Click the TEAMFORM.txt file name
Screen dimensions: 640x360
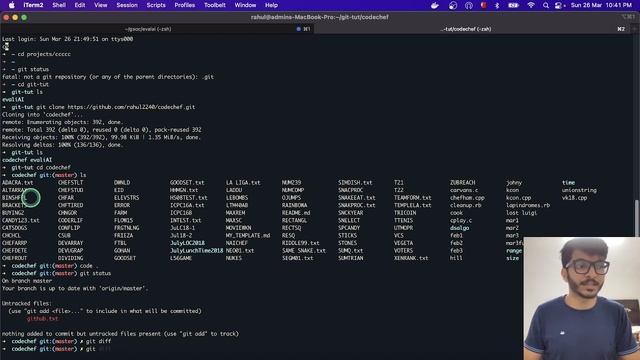pos(413,198)
